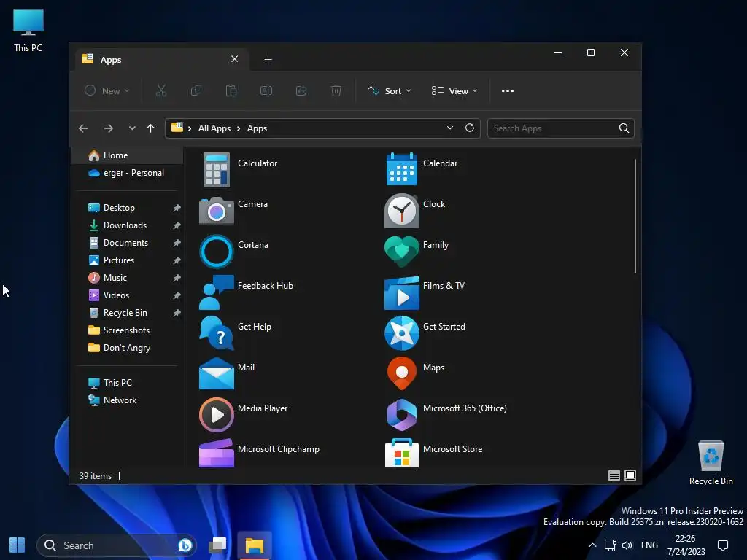747x560 pixels.
Task: Select Home in the navigation pane
Action: (x=127, y=155)
